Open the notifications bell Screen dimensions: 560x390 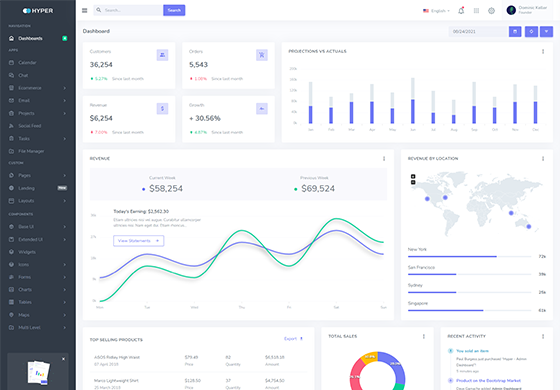(461, 10)
